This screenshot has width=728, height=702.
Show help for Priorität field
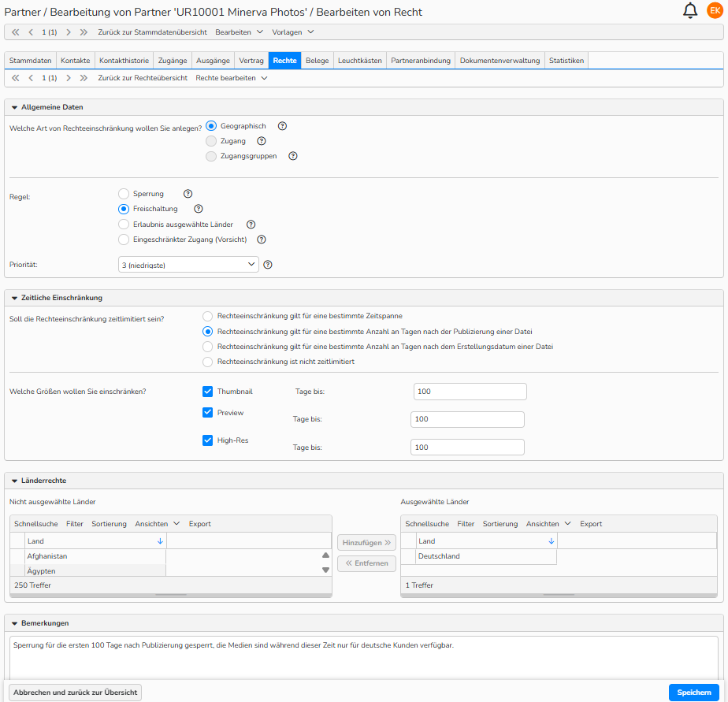tap(268, 265)
